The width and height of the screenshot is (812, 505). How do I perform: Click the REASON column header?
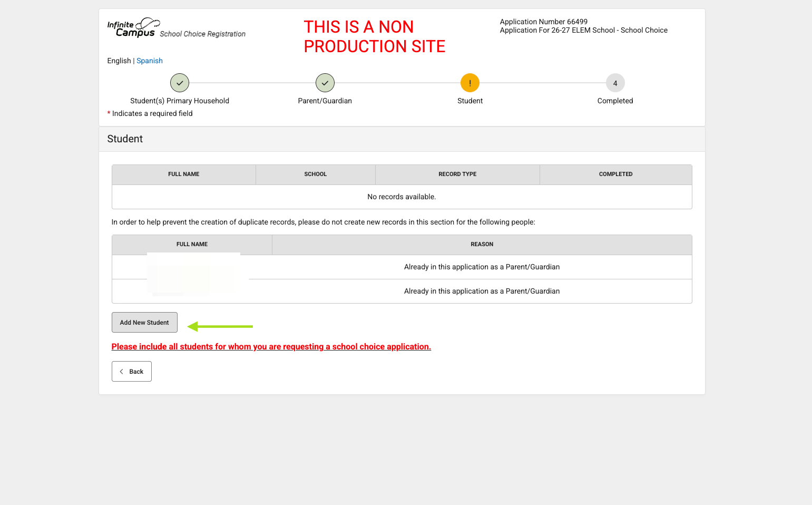click(x=482, y=244)
